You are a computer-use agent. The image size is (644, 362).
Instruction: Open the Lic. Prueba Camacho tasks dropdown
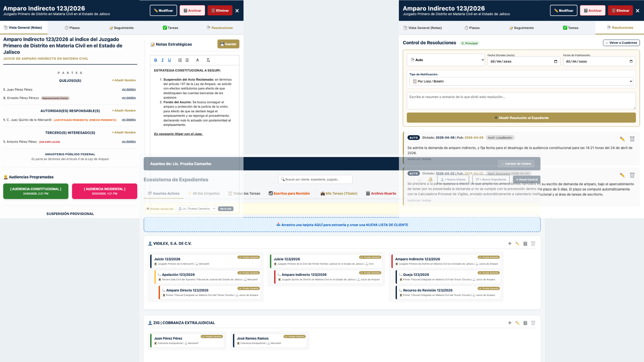(x=196, y=208)
